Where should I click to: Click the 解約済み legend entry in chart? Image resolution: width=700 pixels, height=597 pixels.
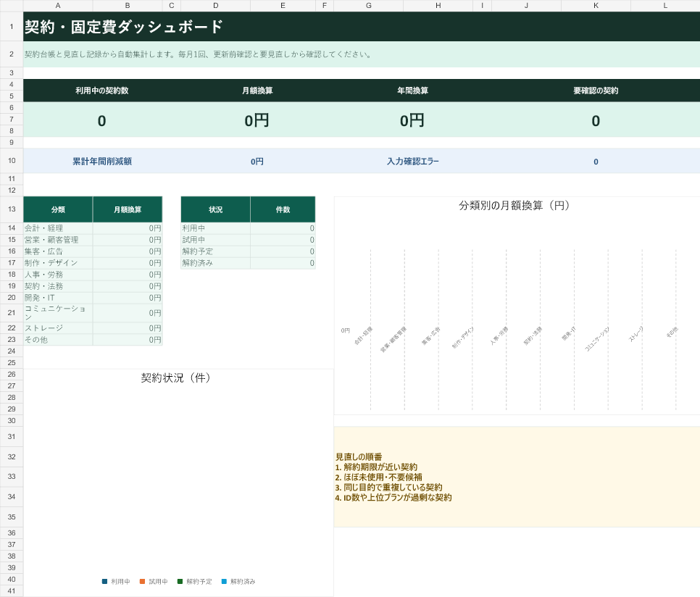point(238,581)
